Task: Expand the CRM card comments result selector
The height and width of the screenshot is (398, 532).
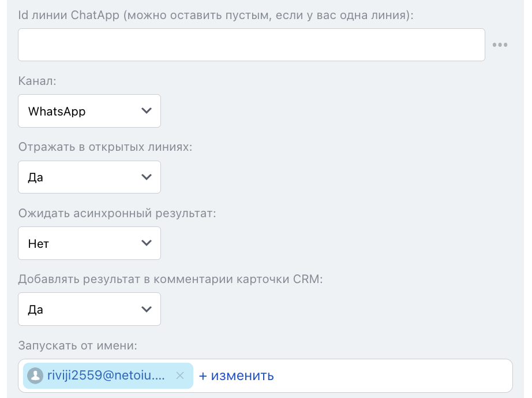Action: (x=89, y=310)
